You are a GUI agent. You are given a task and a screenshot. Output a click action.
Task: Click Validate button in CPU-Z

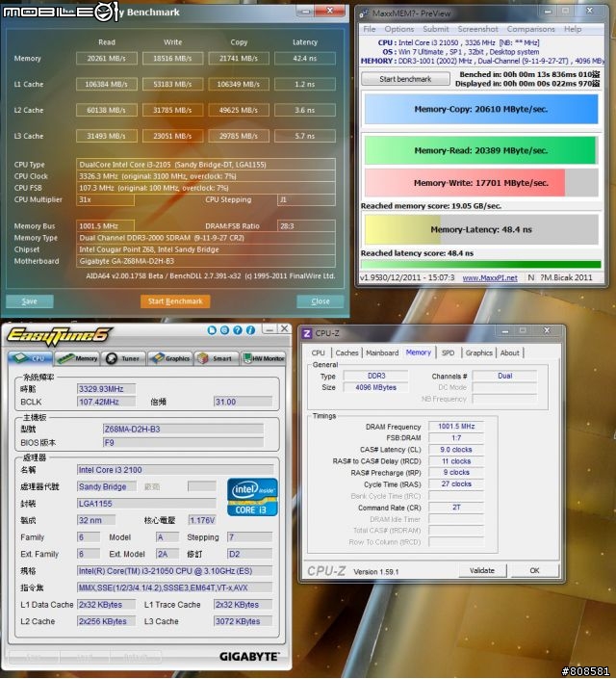[x=482, y=570]
